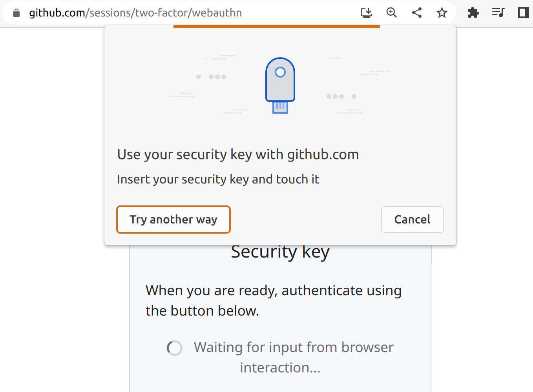Screen dimensions: 533x392
Task: Bookmark this page with the star icon
Action: click(442, 13)
